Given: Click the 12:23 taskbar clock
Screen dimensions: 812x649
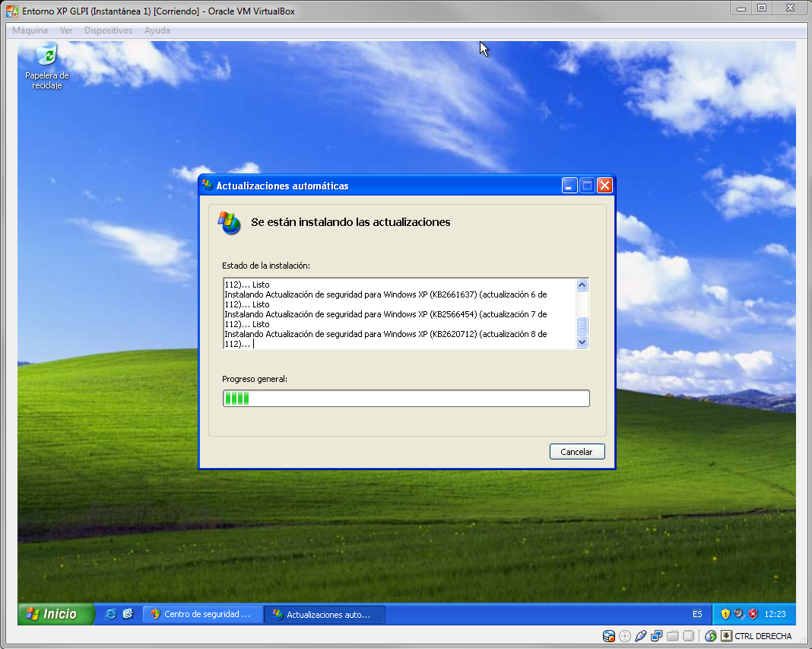Looking at the screenshot, I should (775, 614).
